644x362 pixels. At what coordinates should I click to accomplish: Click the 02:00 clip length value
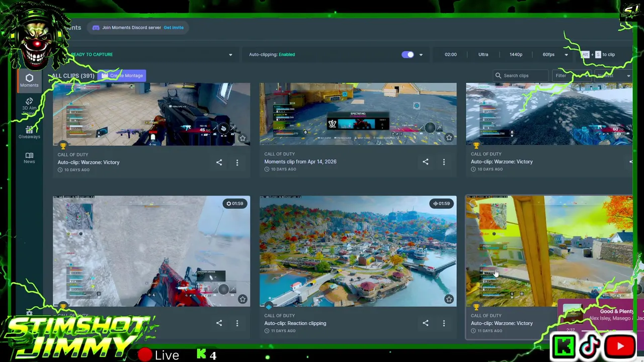click(451, 54)
